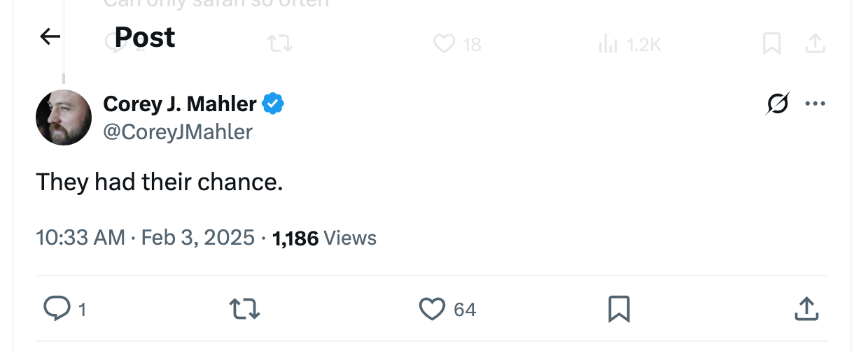Click the Corey J. Mahler display name
This screenshot has width=868, height=351.
pos(180,104)
